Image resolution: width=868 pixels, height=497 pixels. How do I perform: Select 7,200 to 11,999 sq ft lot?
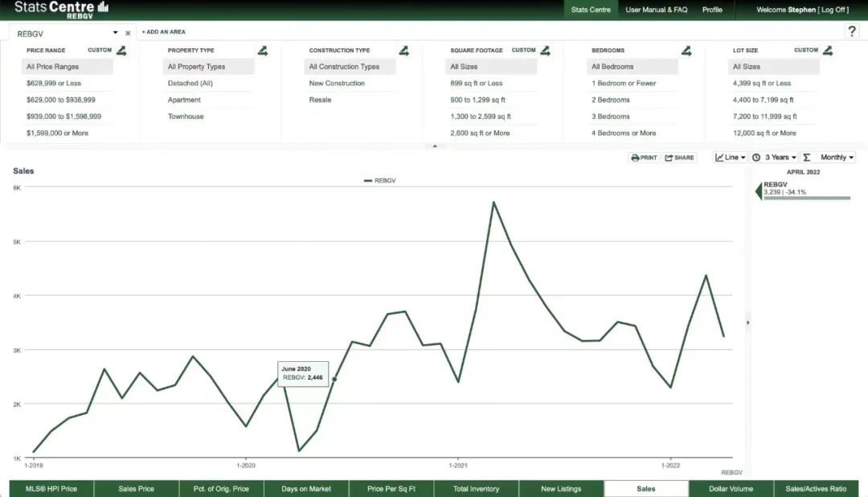pos(765,117)
